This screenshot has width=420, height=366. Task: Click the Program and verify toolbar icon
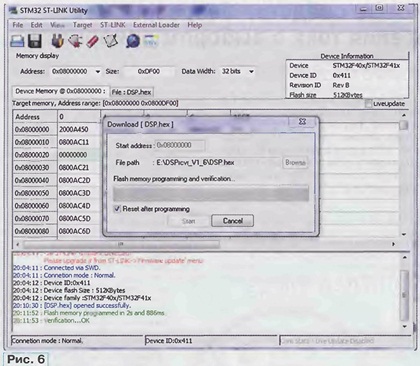(111, 41)
